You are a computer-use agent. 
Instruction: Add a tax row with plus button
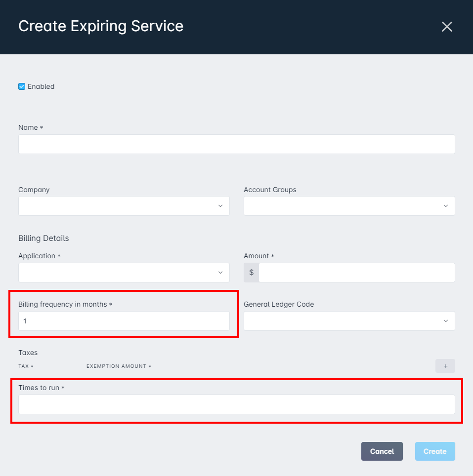445,366
